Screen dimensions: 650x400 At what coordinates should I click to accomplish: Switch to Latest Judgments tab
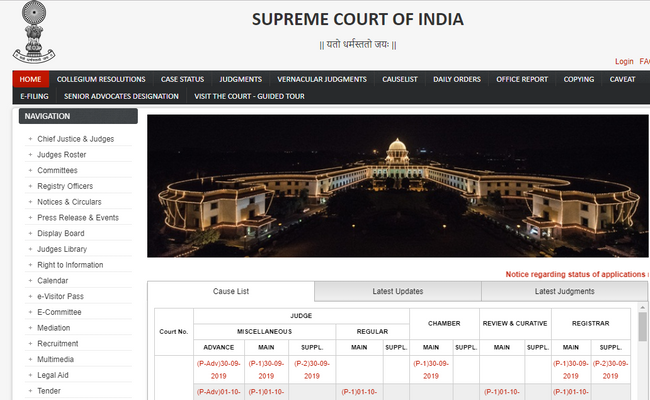(565, 291)
